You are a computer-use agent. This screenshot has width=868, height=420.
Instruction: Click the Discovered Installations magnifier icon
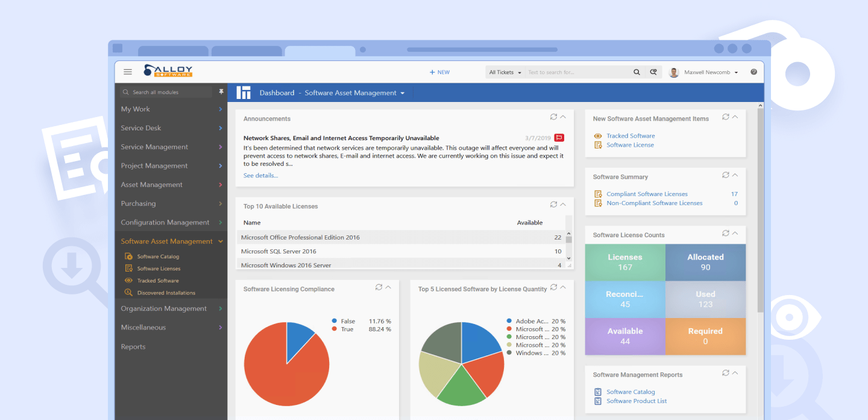128,293
